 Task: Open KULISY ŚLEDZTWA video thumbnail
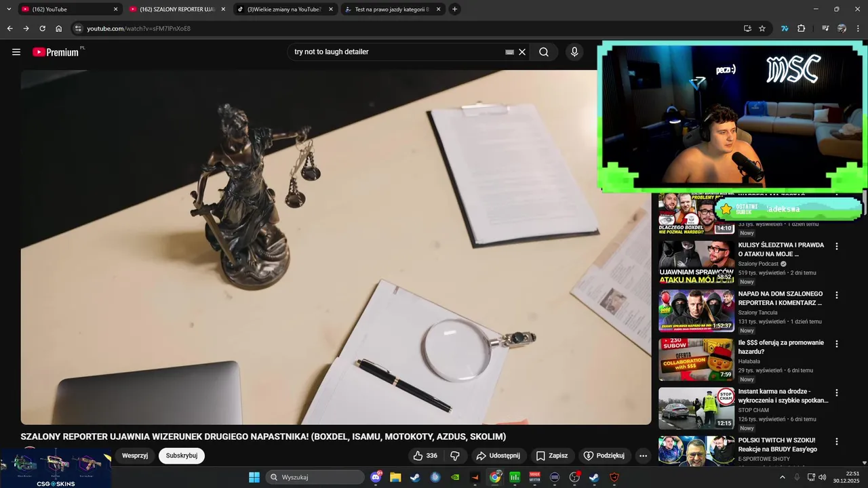coord(696,262)
